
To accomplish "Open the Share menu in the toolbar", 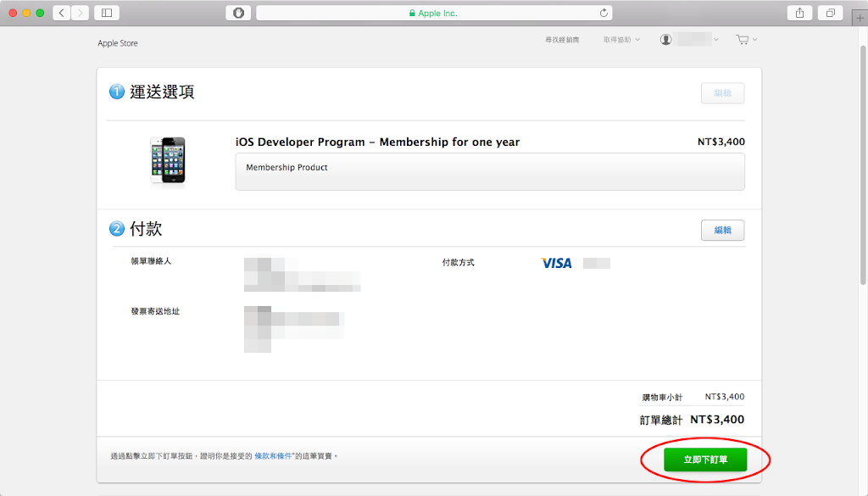I will click(x=799, y=13).
